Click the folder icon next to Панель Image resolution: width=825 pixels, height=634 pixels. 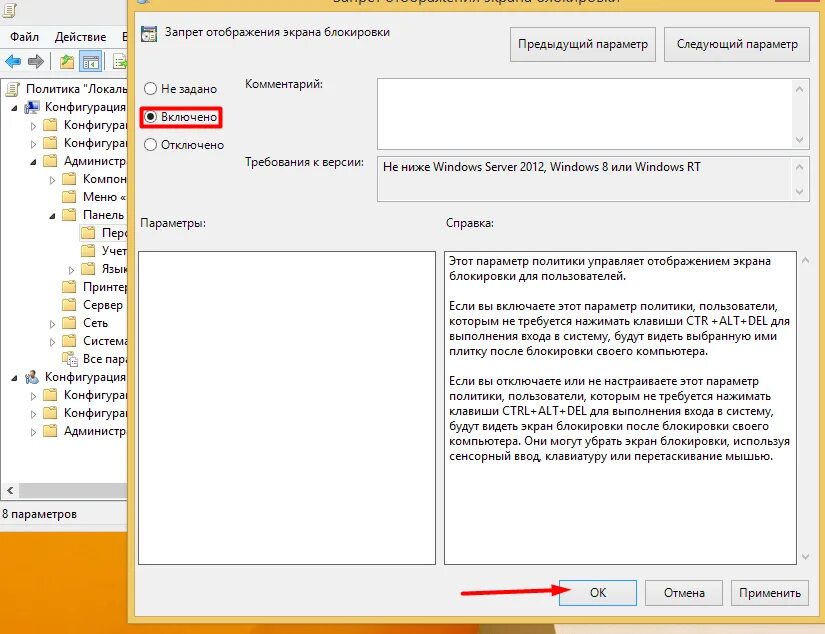[x=69, y=215]
